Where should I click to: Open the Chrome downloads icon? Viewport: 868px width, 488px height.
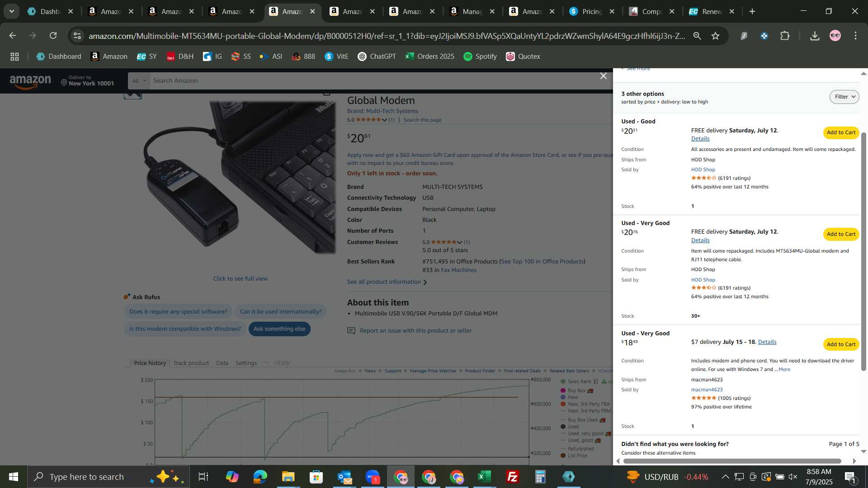[815, 36]
